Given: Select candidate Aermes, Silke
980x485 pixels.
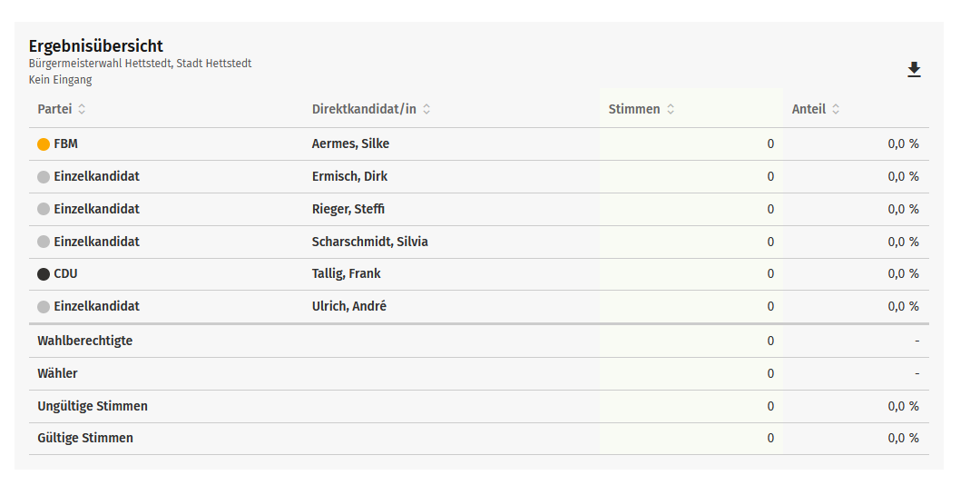Looking at the screenshot, I should click(x=350, y=144).
